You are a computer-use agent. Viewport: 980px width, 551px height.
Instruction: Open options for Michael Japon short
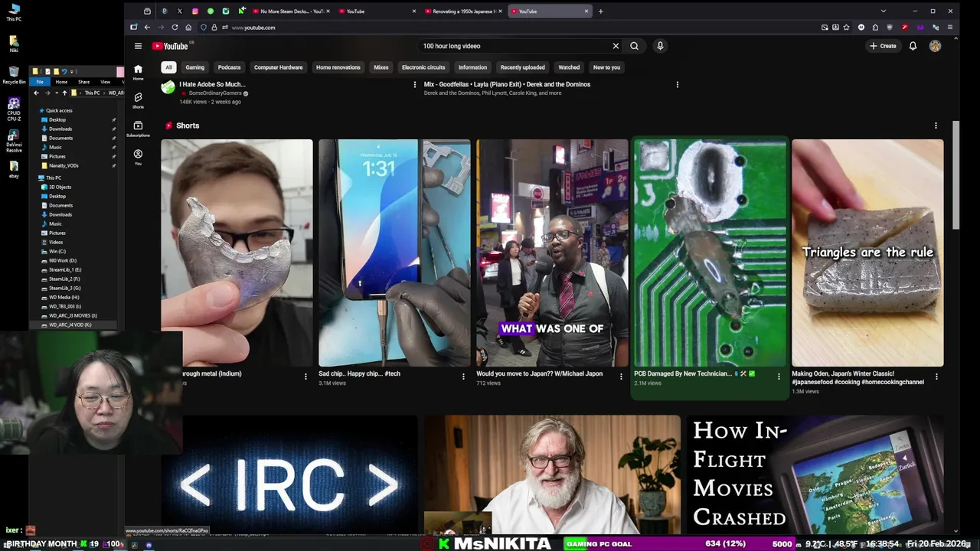621,377
